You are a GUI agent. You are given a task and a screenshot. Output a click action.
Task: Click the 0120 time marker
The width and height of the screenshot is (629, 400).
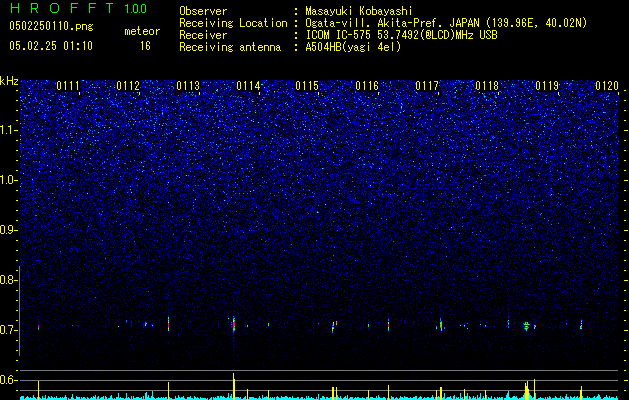click(607, 86)
